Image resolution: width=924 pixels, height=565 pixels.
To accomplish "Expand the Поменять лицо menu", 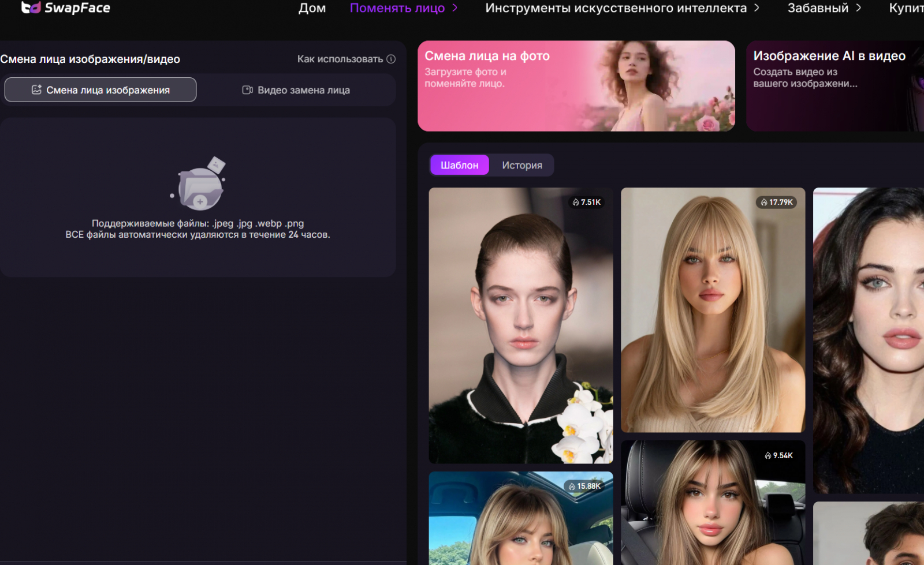I will [x=403, y=8].
